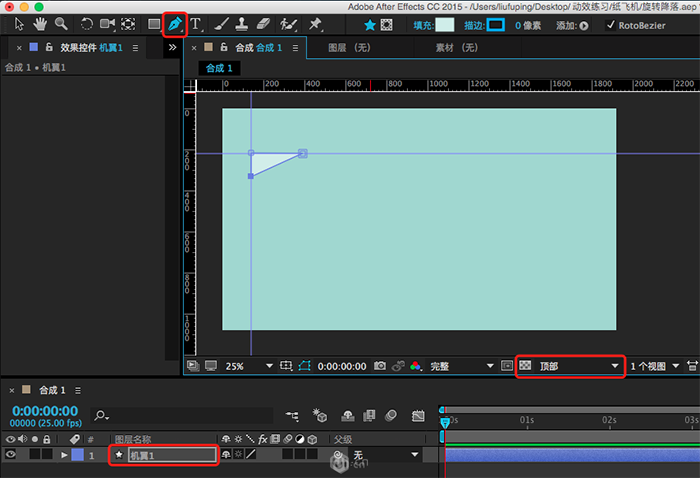Select the Selection arrow tool
Viewport: 700px width, 478px height.
19,24
